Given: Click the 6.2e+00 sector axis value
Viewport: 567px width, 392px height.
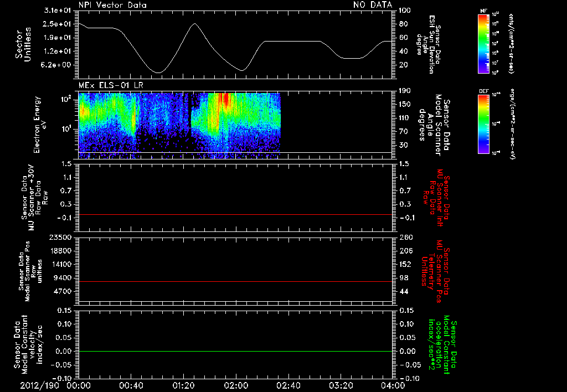Looking at the screenshot, I should 57,65.
